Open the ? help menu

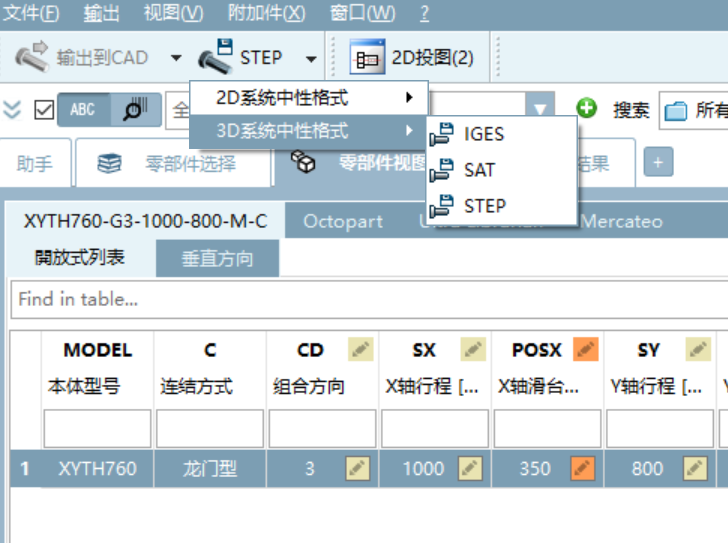tap(424, 13)
